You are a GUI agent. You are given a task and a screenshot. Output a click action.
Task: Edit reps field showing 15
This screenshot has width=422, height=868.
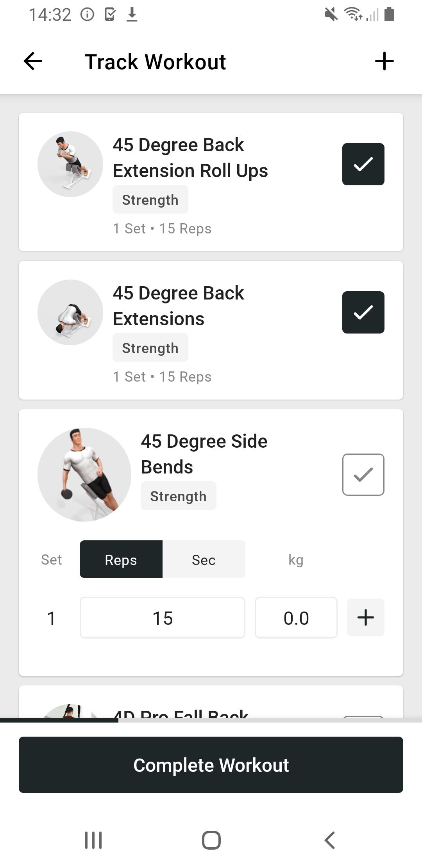coord(163,618)
